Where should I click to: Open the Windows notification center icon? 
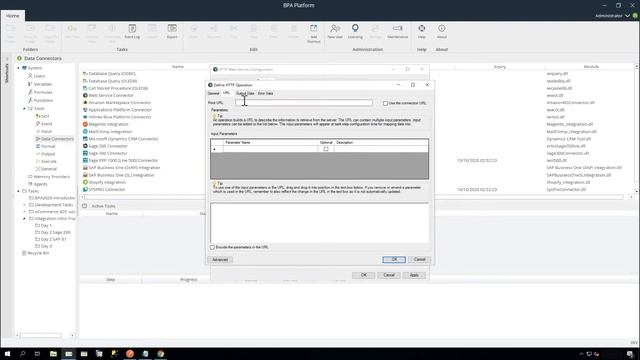click(630, 354)
